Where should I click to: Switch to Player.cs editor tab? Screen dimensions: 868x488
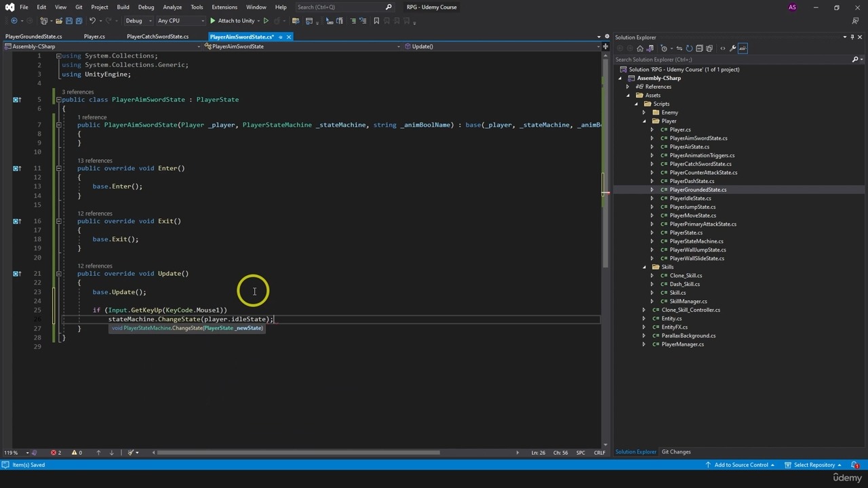tap(94, 37)
